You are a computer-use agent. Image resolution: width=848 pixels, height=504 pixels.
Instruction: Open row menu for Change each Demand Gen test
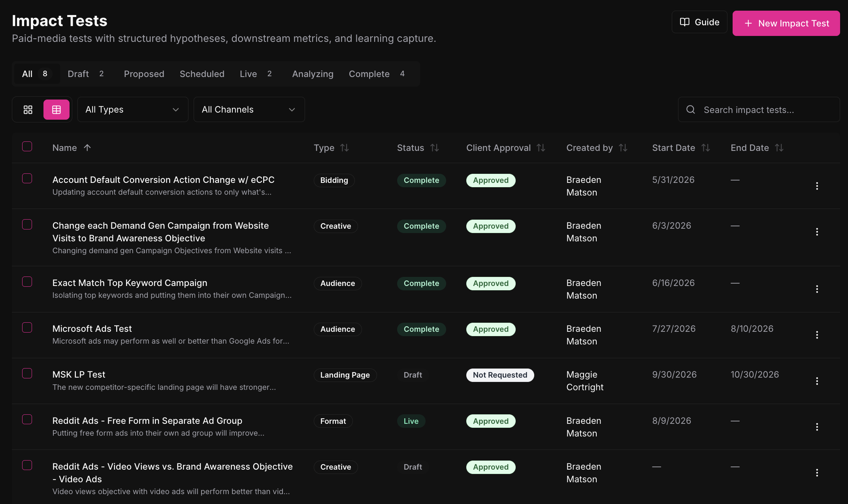[x=817, y=232]
